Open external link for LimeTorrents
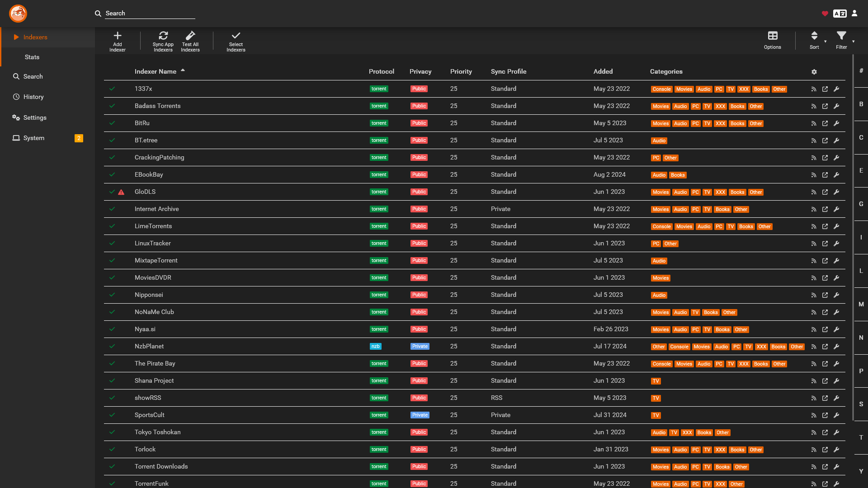868x488 pixels. pyautogui.click(x=825, y=226)
